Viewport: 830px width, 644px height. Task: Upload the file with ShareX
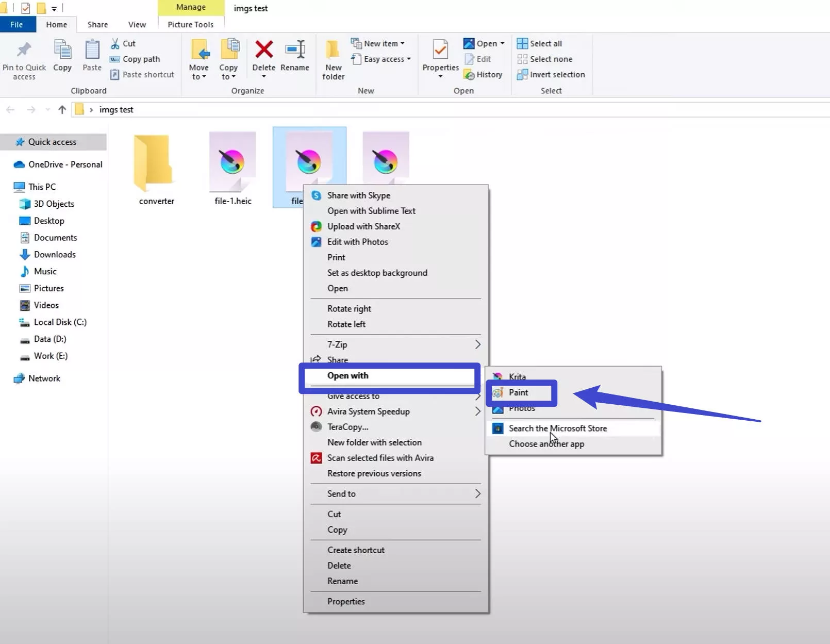364,226
